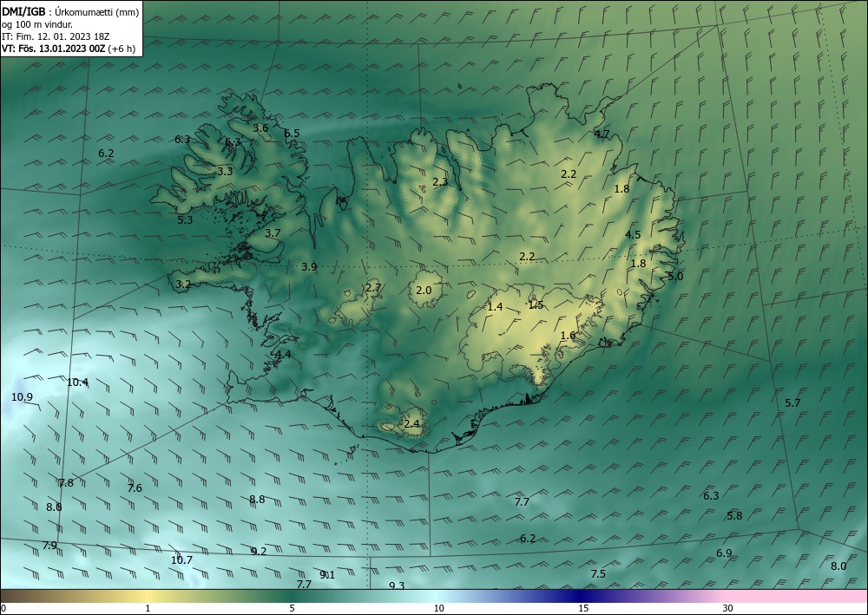The height and width of the screenshot is (615, 868).
Task: Click the 8.0 value label
Action: [838, 566]
